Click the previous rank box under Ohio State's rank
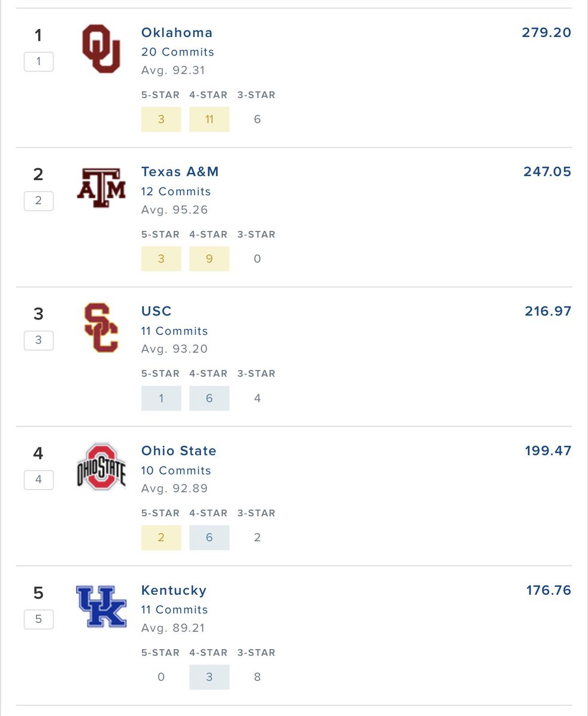Screen dimensions: 588x716 (39, 480)
